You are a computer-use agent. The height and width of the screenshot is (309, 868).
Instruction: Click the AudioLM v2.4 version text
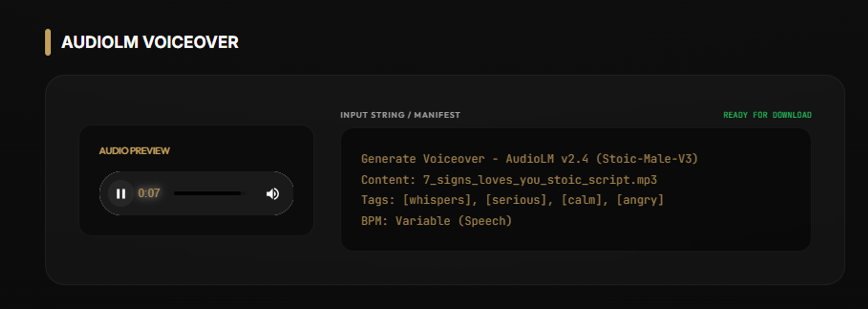coord(547,159)
